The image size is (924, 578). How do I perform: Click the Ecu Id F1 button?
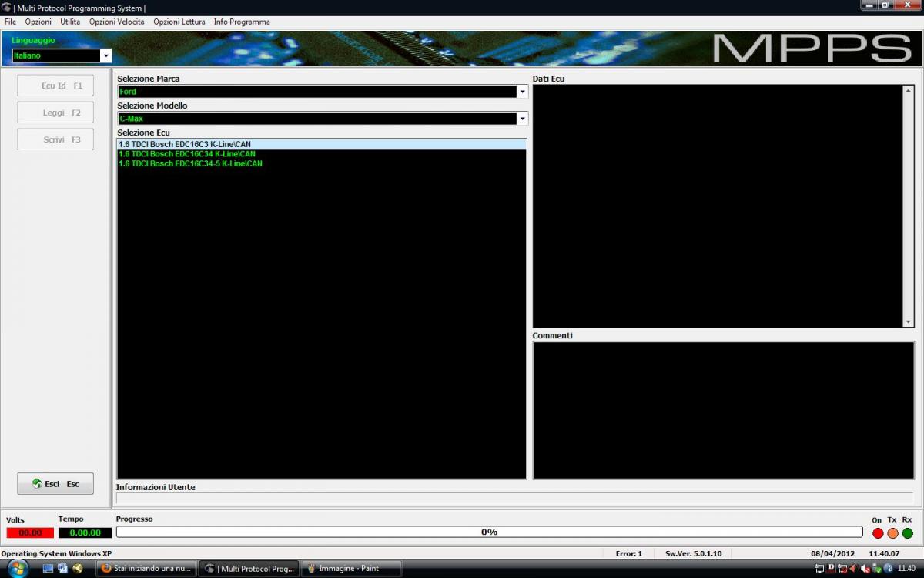click(x=55, y=86)
